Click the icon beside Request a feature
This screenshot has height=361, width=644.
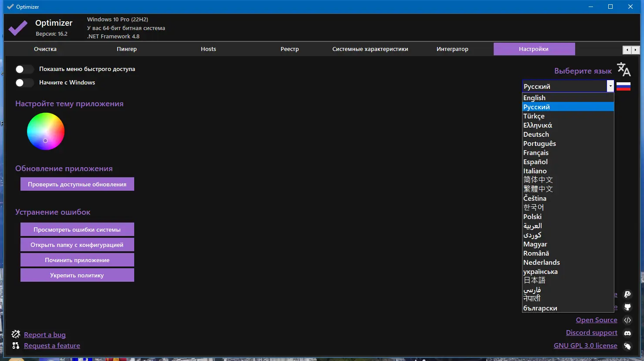16,345
